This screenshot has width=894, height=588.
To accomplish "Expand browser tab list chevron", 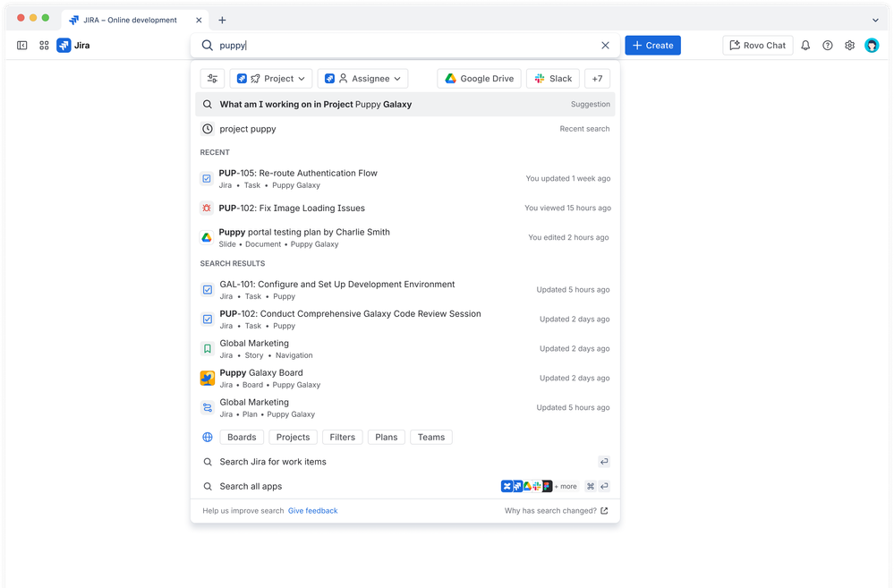I will (x=875, y=20).
